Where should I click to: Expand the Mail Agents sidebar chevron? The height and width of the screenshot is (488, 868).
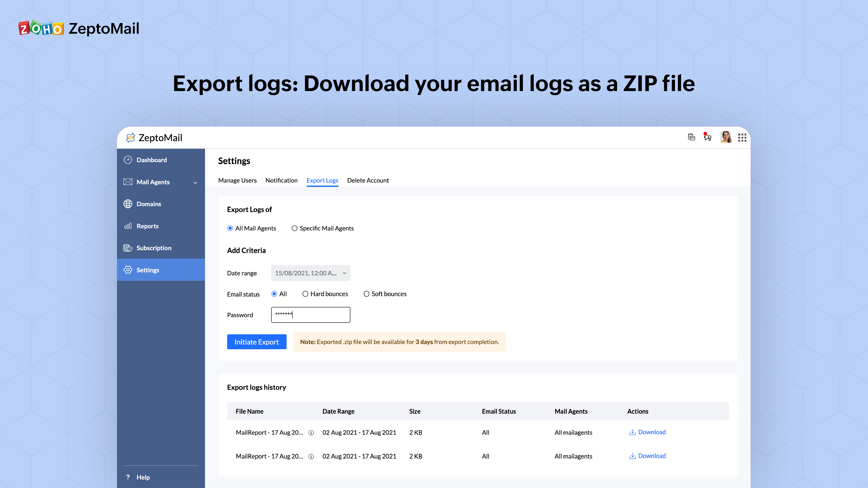(195, 183)
